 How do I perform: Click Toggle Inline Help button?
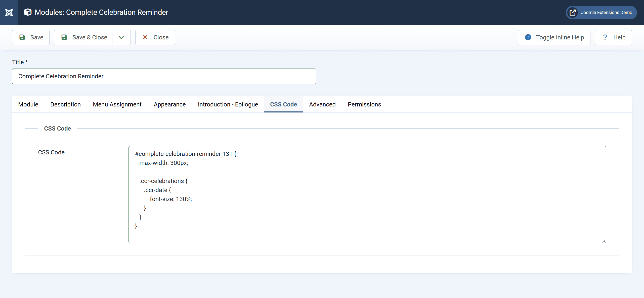[554, 37]
